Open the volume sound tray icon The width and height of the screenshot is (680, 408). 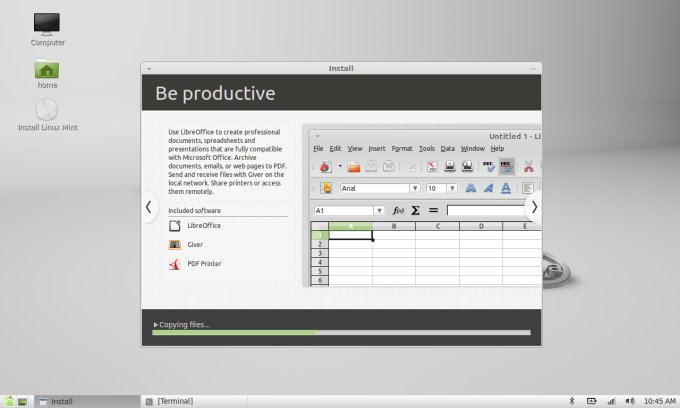coord(630,401)
